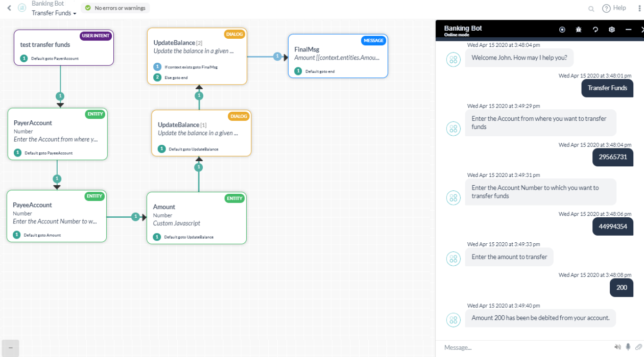Click the No errors or warnings status
Image resolution: width=644 pixels, height=357 pixels.
pyautogui.click(x=115, y=8)
